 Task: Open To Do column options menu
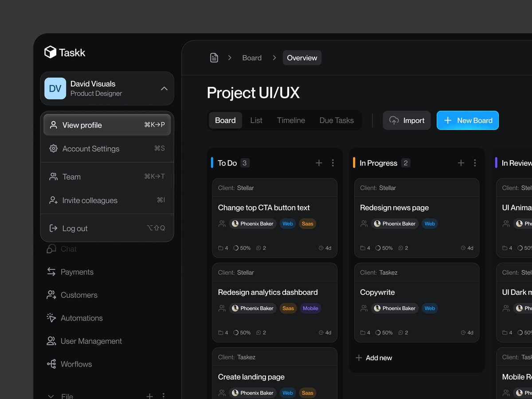[x=333, y=163]
